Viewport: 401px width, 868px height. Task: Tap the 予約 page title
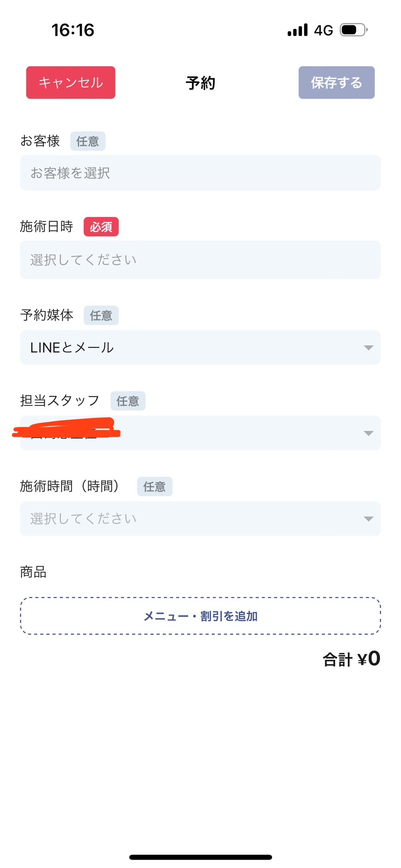click(200, 83)
